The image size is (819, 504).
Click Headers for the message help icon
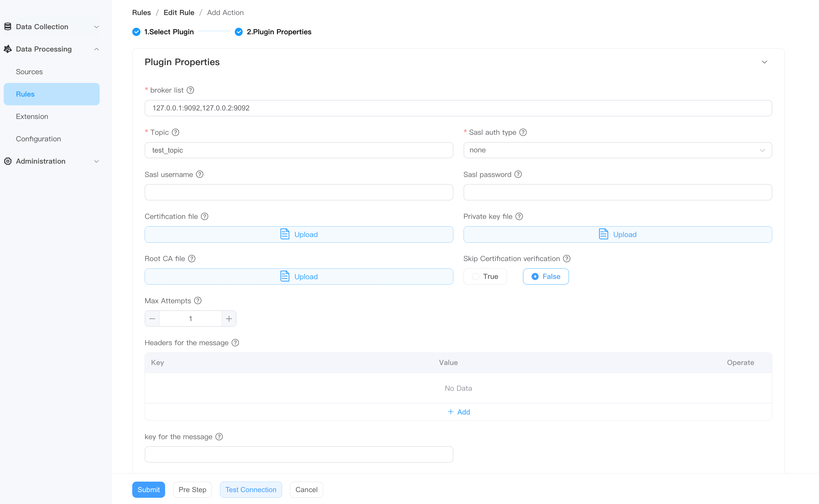pos(235,343)
